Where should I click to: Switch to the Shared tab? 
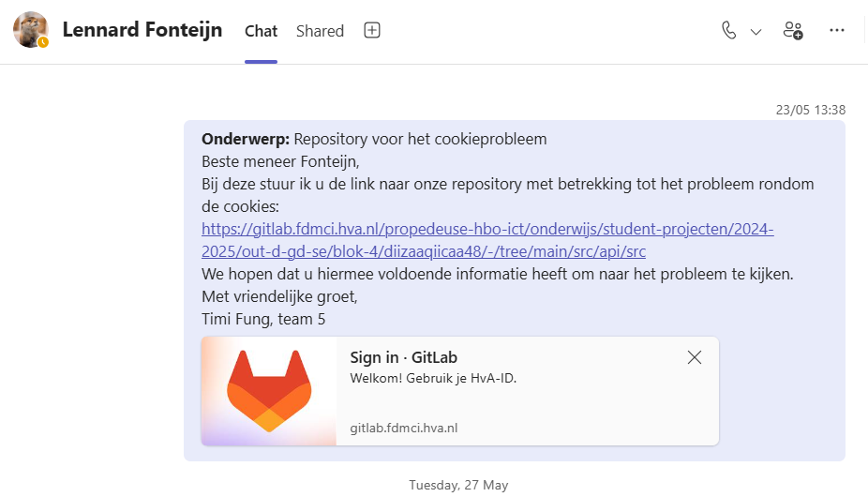click(x=320, y=31)
